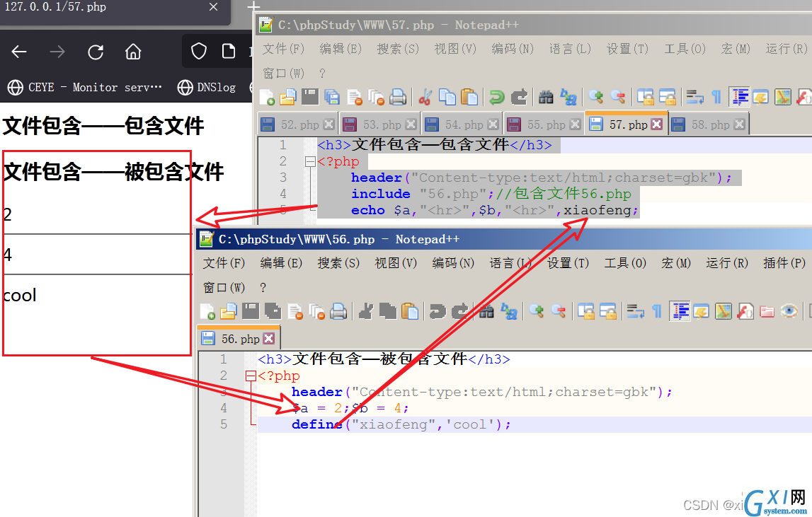The height and width of the screenshot is (517, 812).
Task: Open Replace icon in 57.php window toolbar
Action: tap(568, 97)
